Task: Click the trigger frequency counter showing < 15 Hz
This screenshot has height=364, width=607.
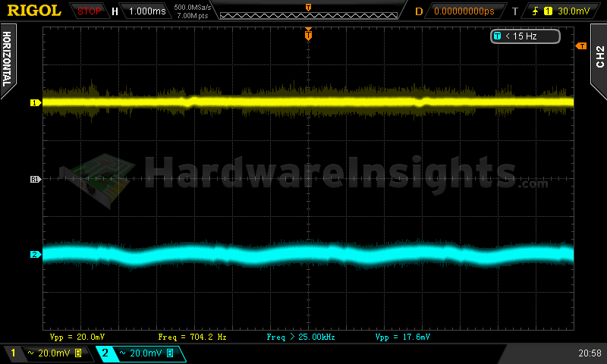Action: pos(525,36)
